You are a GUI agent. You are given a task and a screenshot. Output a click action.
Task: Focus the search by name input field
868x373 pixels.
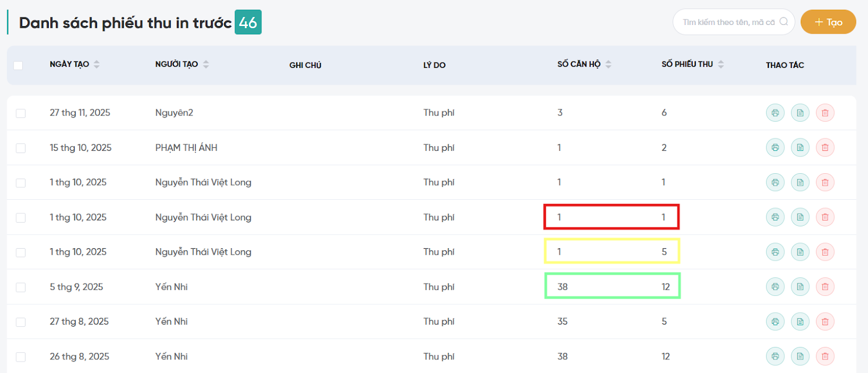coord(727,22)
